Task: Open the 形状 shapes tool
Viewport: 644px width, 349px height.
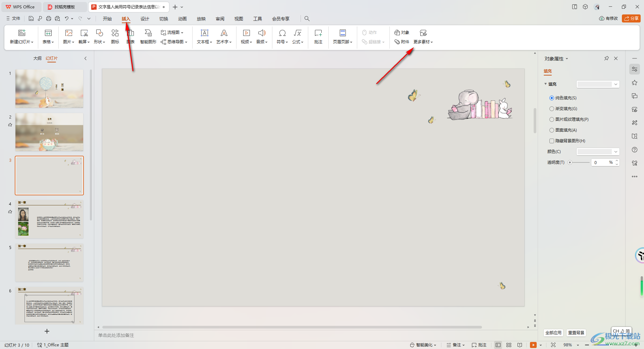Action: [x=100, y=37]
